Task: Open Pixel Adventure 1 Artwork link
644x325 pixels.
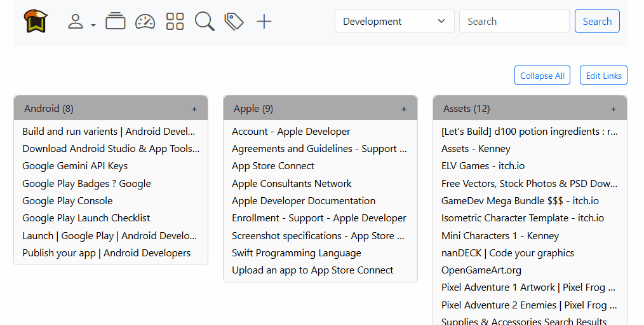Action: pyautogui.click(x=528, y=287)
